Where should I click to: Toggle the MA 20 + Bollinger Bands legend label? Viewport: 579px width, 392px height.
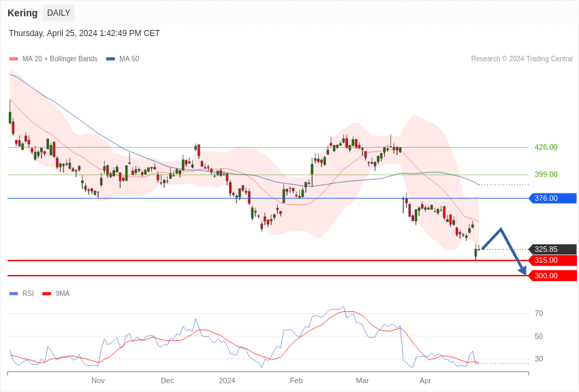click(60, 59)
